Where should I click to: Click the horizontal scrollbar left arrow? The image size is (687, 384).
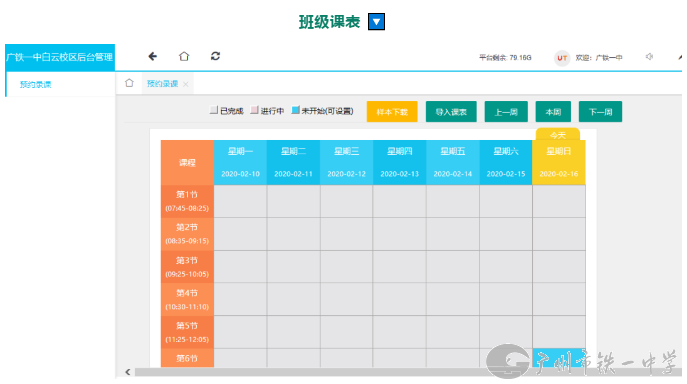127,372
